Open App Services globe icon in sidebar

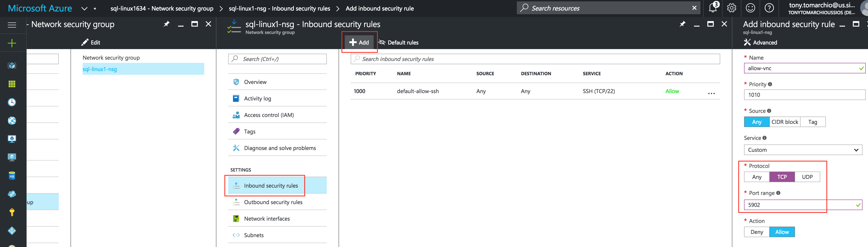coord(12,120)
